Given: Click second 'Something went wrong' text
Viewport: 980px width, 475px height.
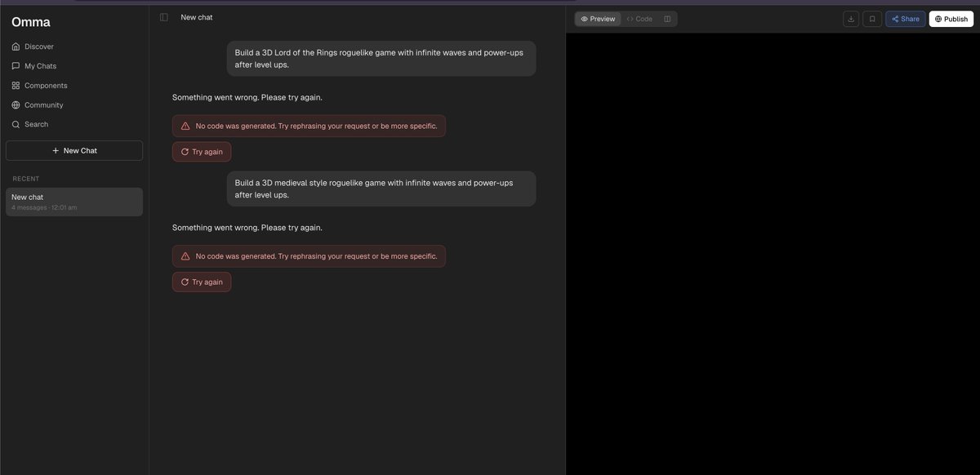Looking at the screenshot, I should click(247, 228).
